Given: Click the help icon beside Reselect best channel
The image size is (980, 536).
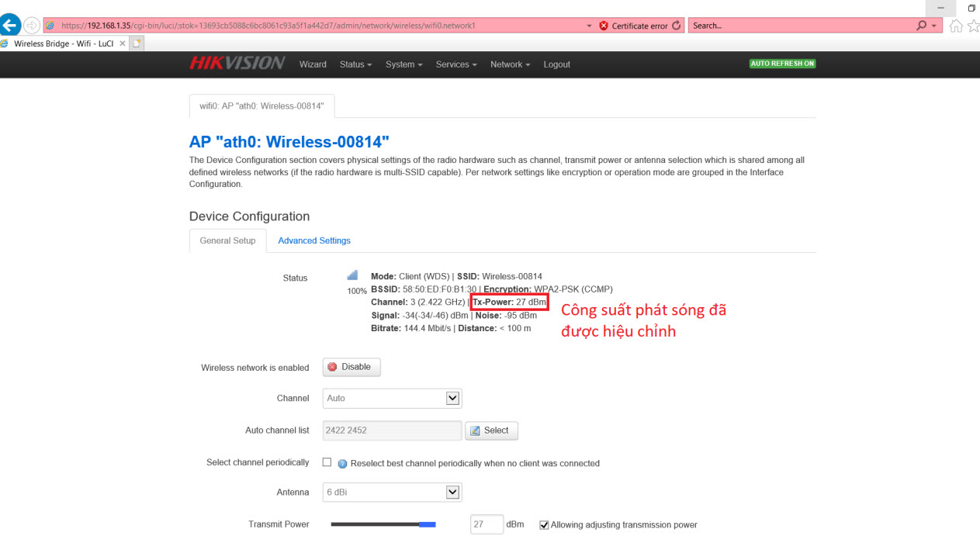Looking at the screenshot, I should pos(342,464).
